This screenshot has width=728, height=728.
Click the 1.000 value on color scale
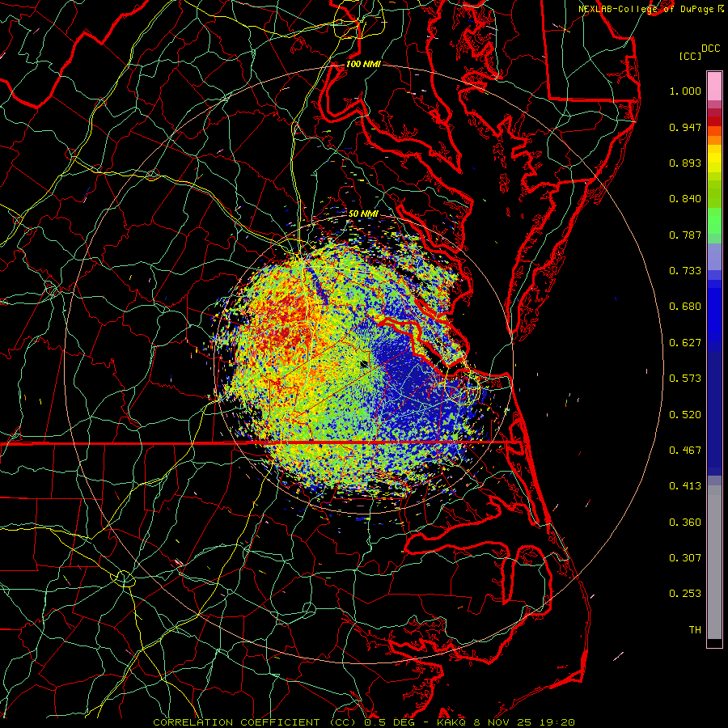(685, 91)
